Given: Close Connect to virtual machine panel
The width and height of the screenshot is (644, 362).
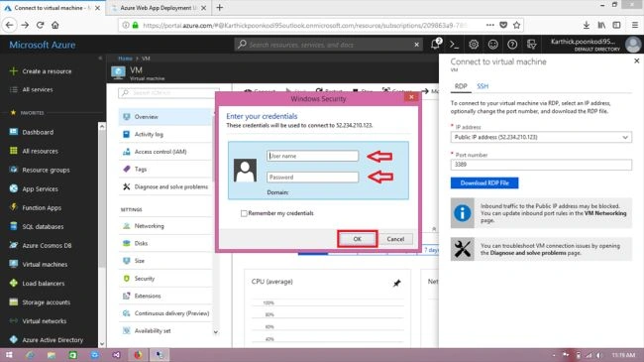Looking at the screenshot, I should 637,60.
